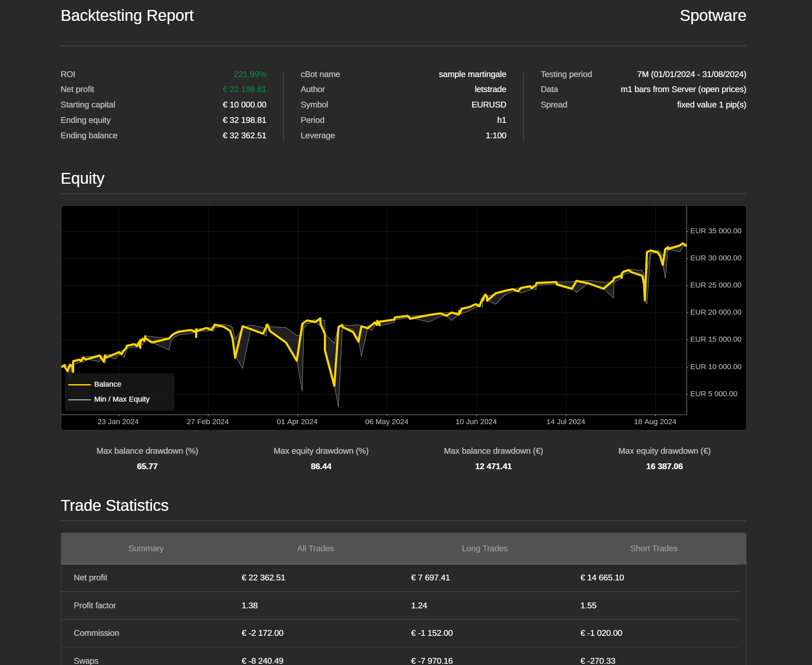Click the gray Min / Max Equity swatch
This screenshot has height=665, width=812.
(x=79, y=400)
